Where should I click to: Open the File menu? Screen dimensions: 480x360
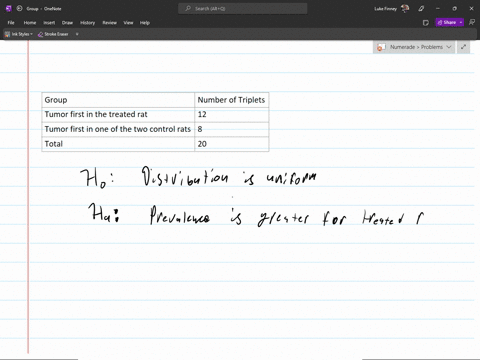pyautogui.click(x=11, y=23)
